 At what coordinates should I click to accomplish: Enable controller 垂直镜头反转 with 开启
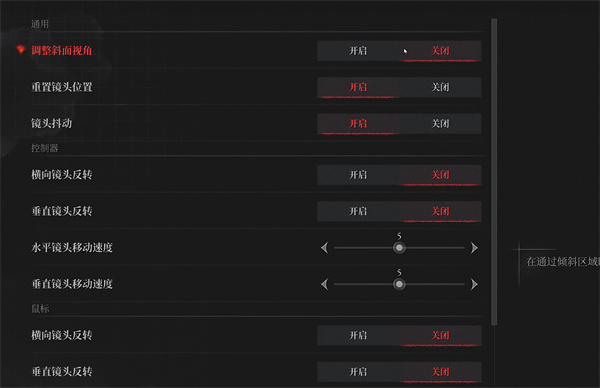[358, 211]
